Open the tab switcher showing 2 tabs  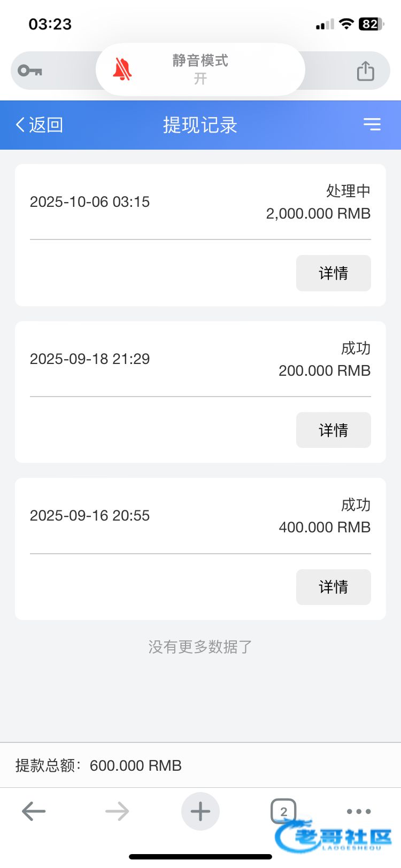(x=283, y=811)
